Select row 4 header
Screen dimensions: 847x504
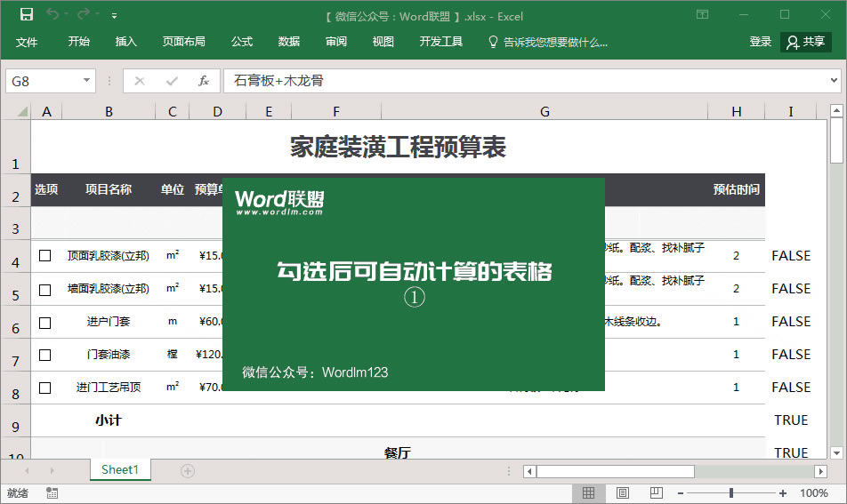pos(16,257)
